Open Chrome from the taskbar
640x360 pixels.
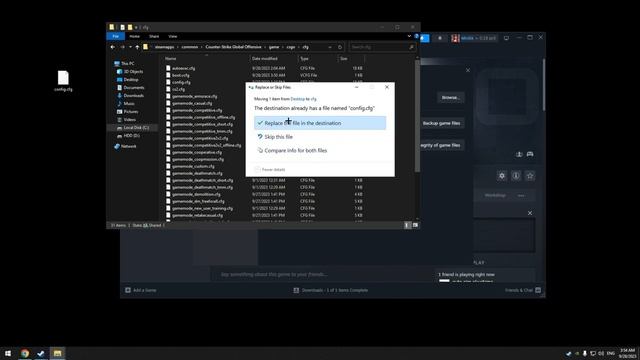(x=25, y=353)
